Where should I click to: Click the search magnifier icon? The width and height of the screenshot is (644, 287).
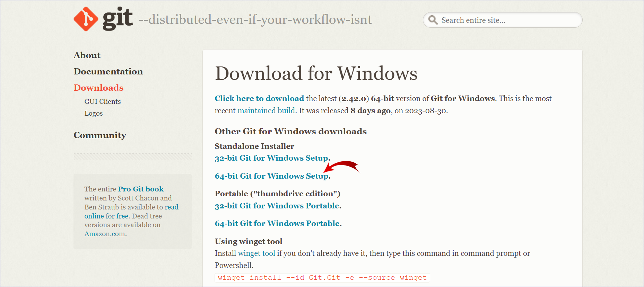pyautogui.click(x=433, y=20)
